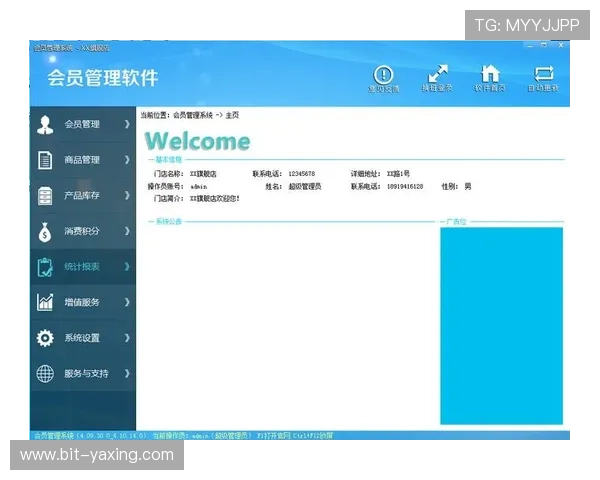Click the blue advertisement panel

coord(501,326)
